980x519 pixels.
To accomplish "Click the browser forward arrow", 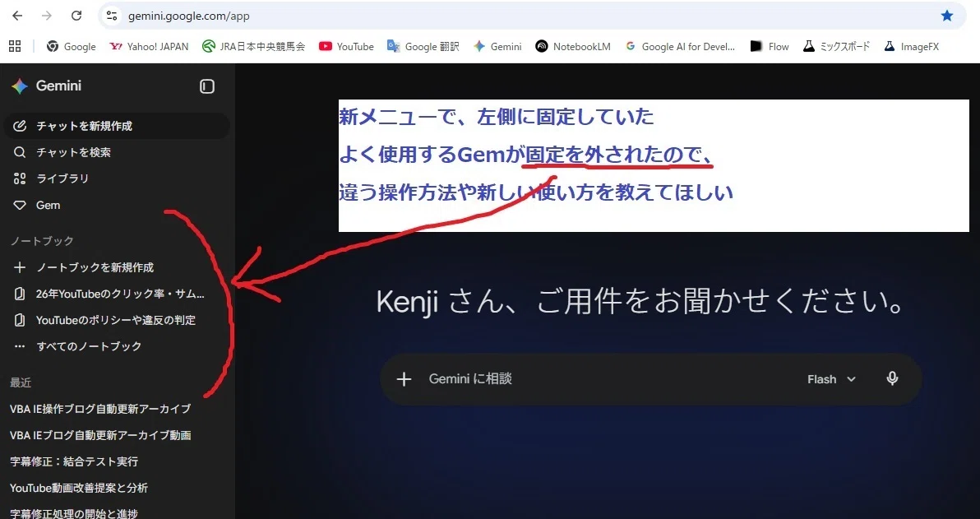I will point(47,16).
